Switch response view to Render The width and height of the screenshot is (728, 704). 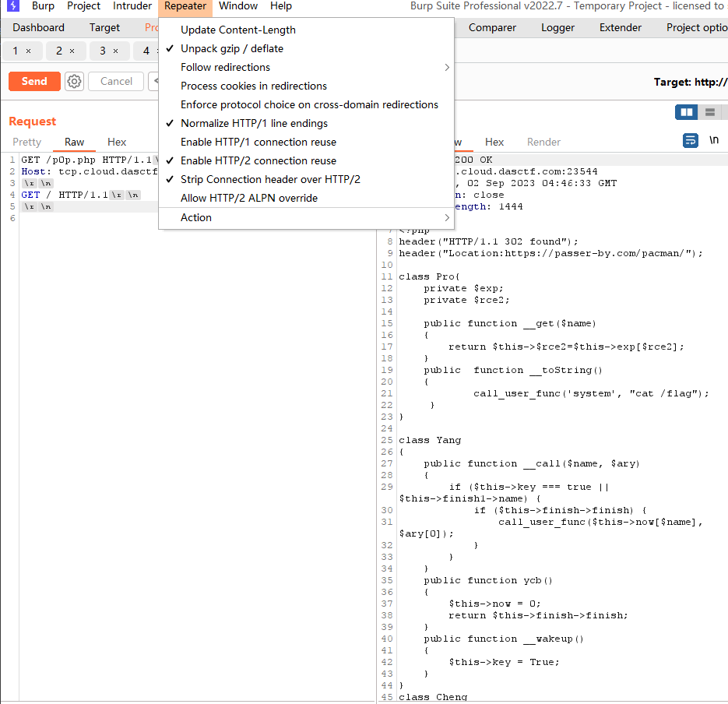(x=543, y=142)
